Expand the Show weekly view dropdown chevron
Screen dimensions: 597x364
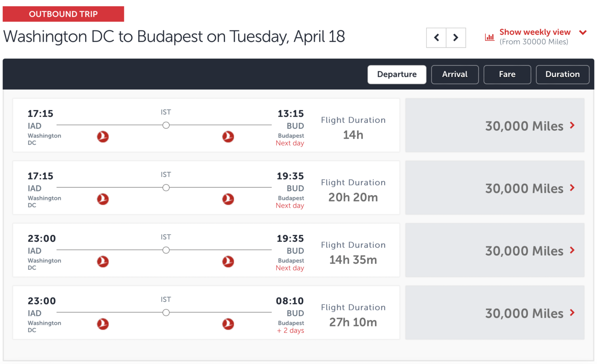pos(582,33)
